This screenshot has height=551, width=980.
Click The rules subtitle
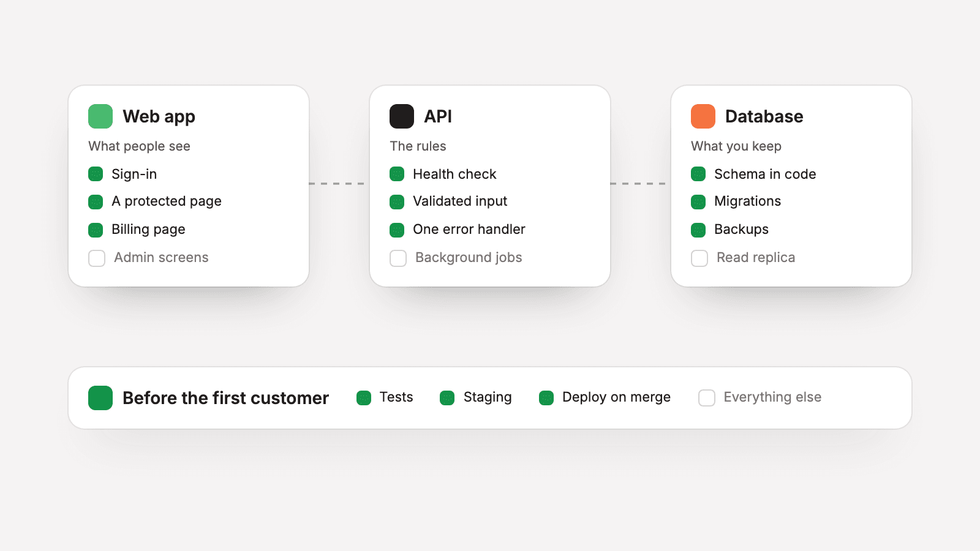click(418, 146)
